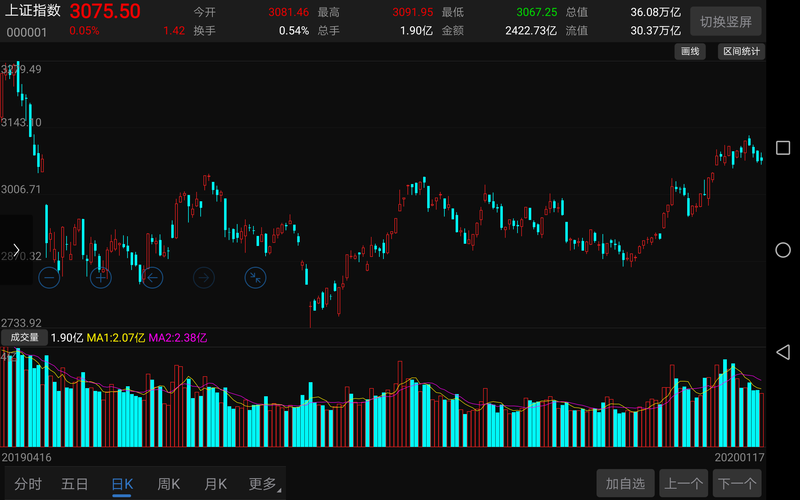Tap the 总值 value 36.08万亿

click(x=656, y=12)
